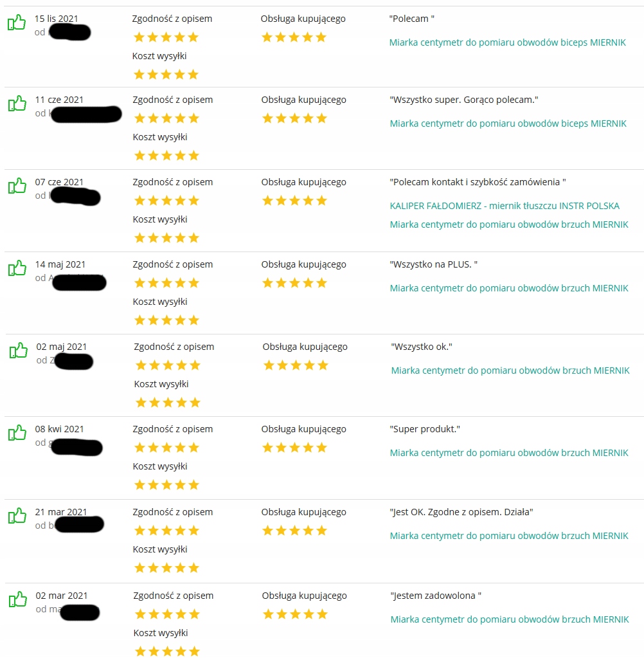
Task: Select the thumbs-up icon for 07 cze 2021
Action: [x=17, y=186]
